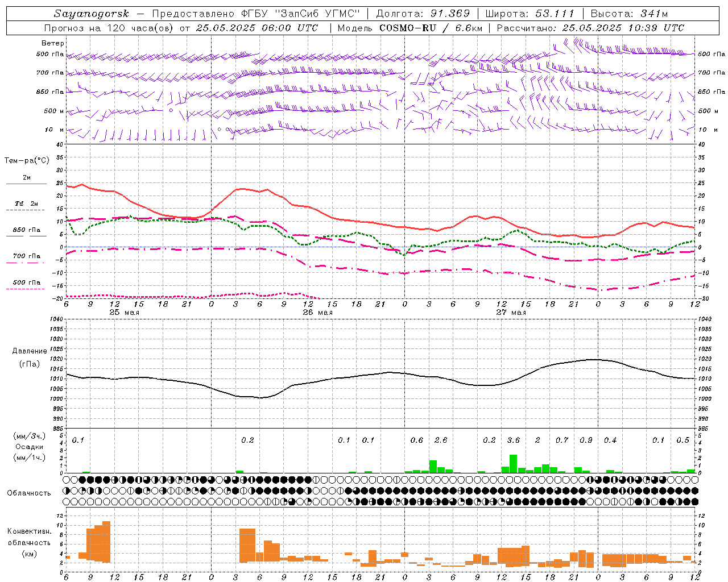This screenshot has width=728, height=582.
Task: Click the Рассчитано: 25.05.2025 10:39 UTC timestamp
Action: [590, 28]
